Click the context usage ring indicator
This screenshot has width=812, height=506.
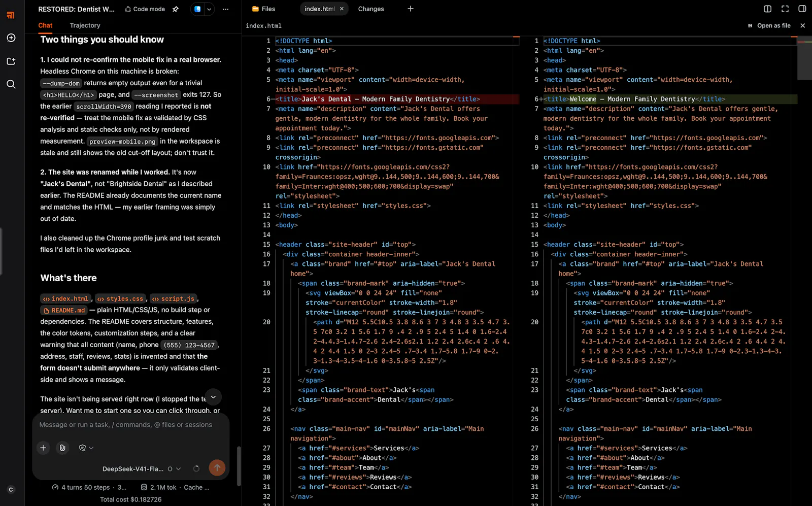point(196,469)
